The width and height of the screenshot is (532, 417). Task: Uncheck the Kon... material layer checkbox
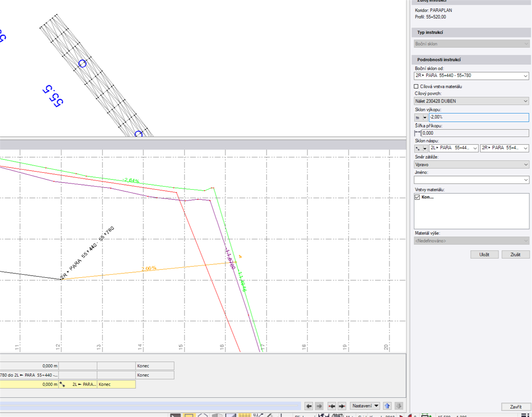pos(417,197)
